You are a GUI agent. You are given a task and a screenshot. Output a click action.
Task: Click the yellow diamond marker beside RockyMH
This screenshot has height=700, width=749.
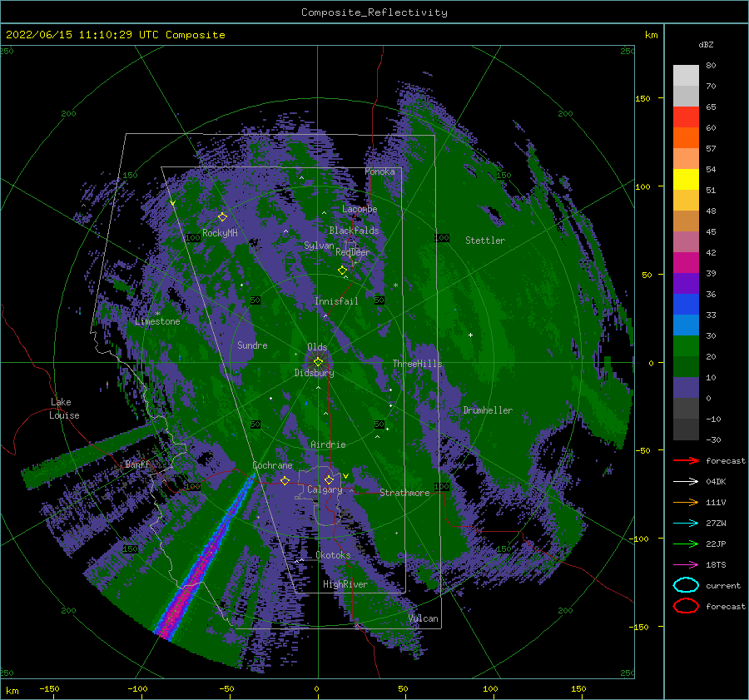(222, 217)
